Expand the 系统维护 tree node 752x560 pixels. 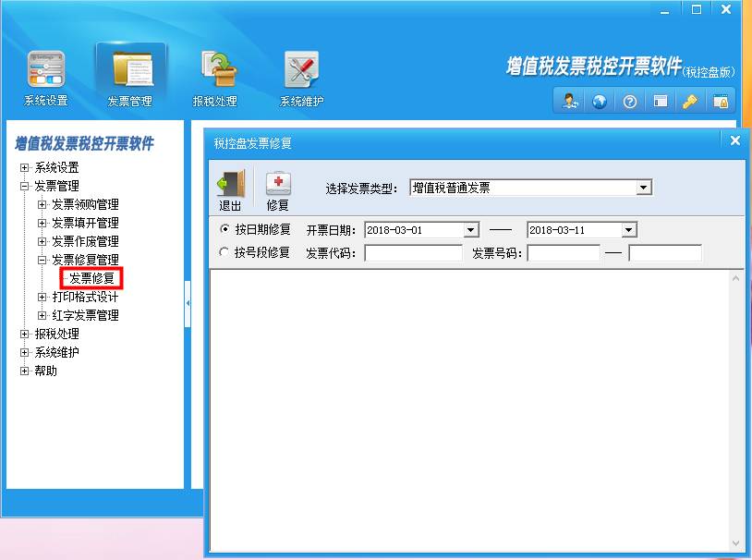[24, 352]
